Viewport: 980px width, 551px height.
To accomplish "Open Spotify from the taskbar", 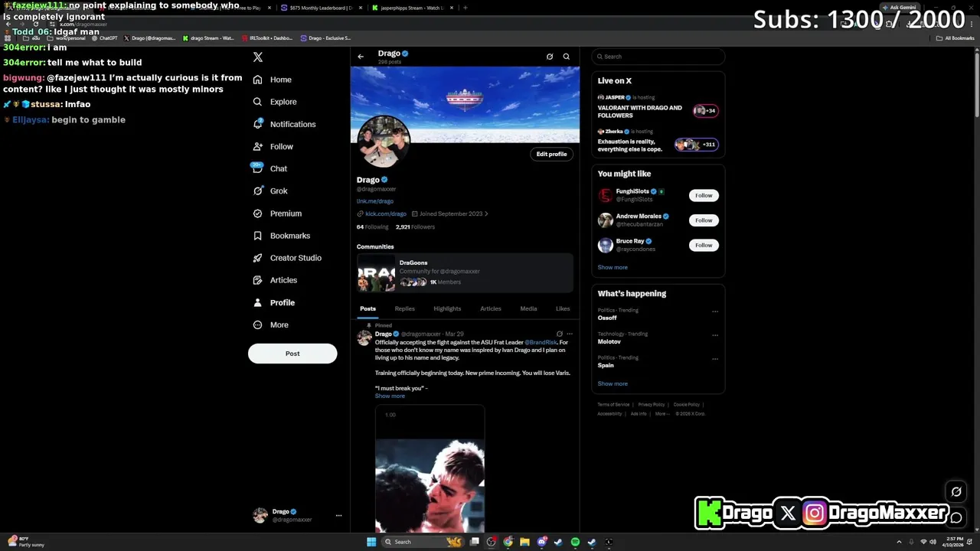I will (575, 542).
